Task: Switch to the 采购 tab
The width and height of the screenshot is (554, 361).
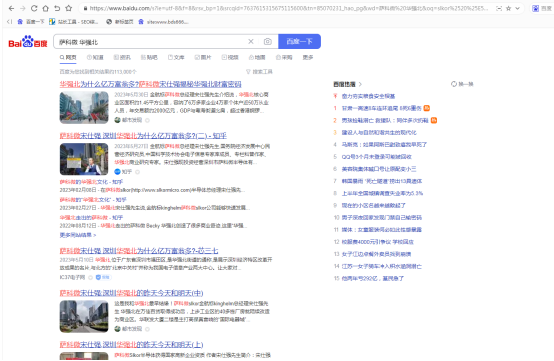Action: click(284, 57)
